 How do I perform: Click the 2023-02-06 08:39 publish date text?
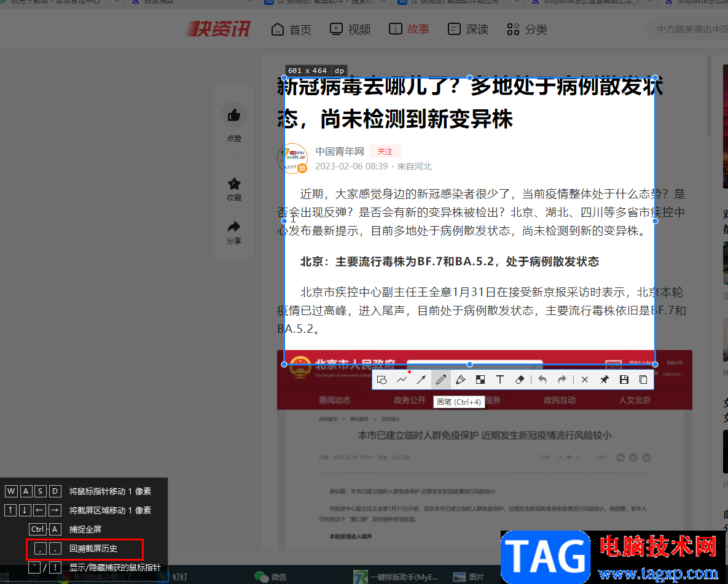[x=351, y=166]
